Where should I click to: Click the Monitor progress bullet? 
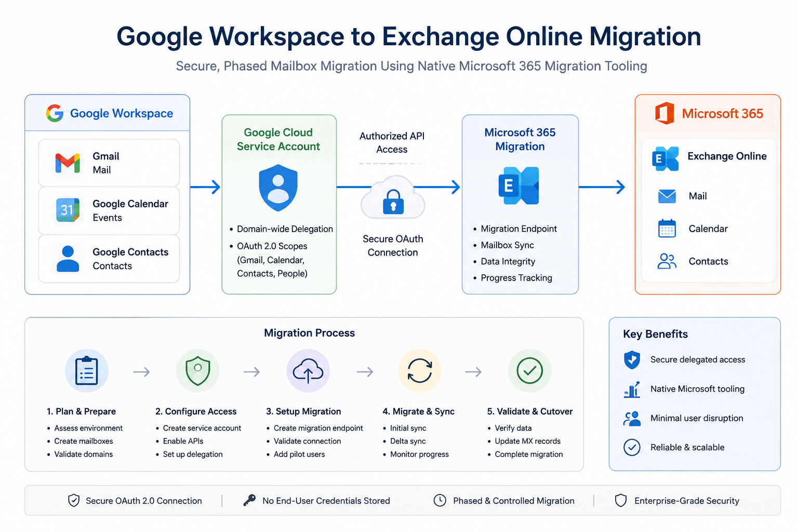point(416,454)
